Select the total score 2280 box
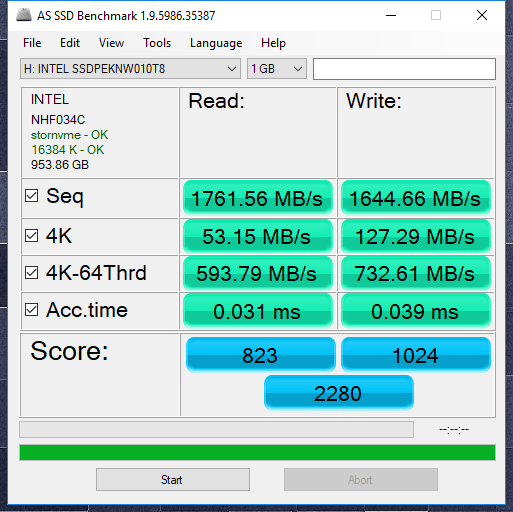Screen dimensions: 513x512 pos(339,392)
